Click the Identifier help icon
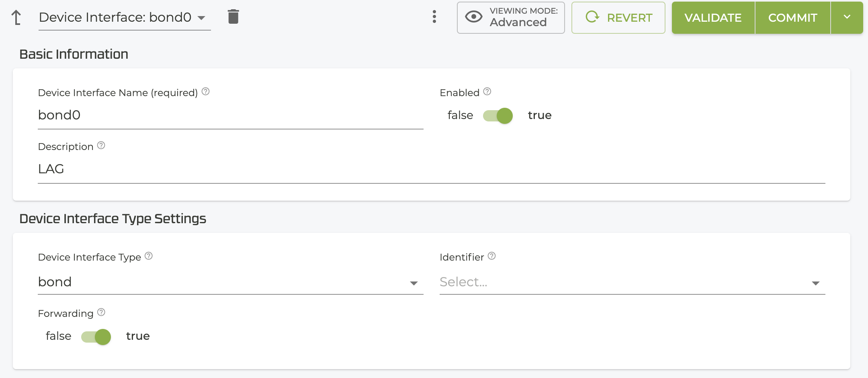Screen dimensions: 868x378 492,256
